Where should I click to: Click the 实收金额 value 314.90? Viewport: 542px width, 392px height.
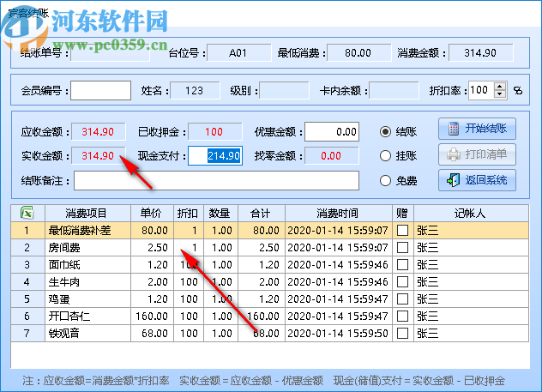tap(98, 156)
